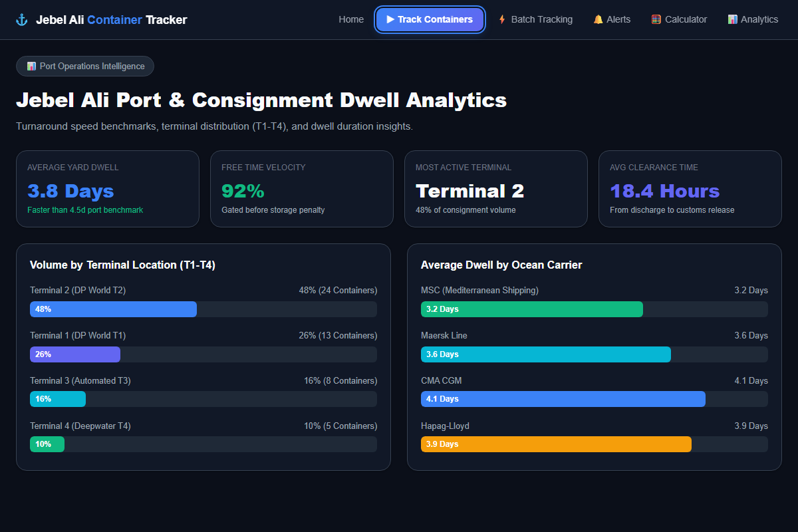798x532 pixels.
Task: Select the Average Yard Dwell card
Action: [x=108, y=189]
